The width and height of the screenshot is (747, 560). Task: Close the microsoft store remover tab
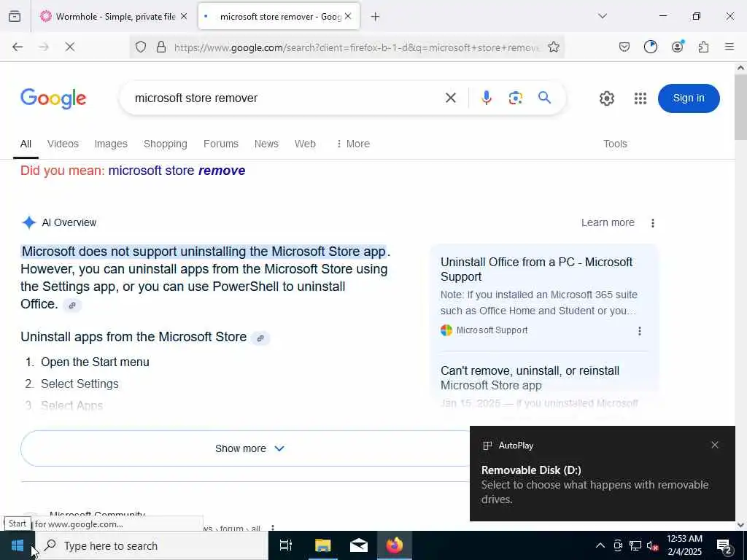(348, 16)
